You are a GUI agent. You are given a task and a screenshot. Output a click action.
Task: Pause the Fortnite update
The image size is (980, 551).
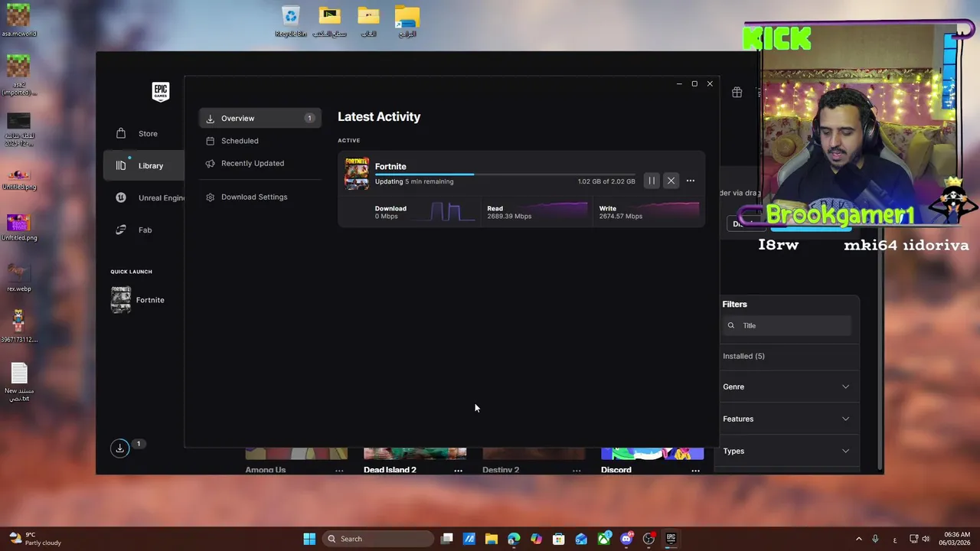(652, 181)
